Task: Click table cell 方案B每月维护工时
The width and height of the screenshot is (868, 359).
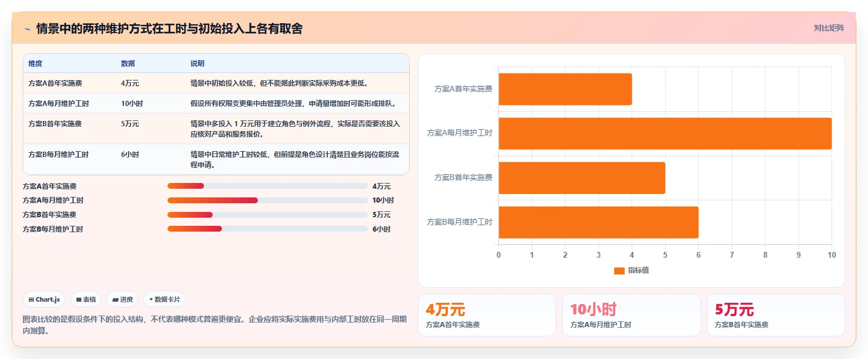Action: click(x=59, y=154)
